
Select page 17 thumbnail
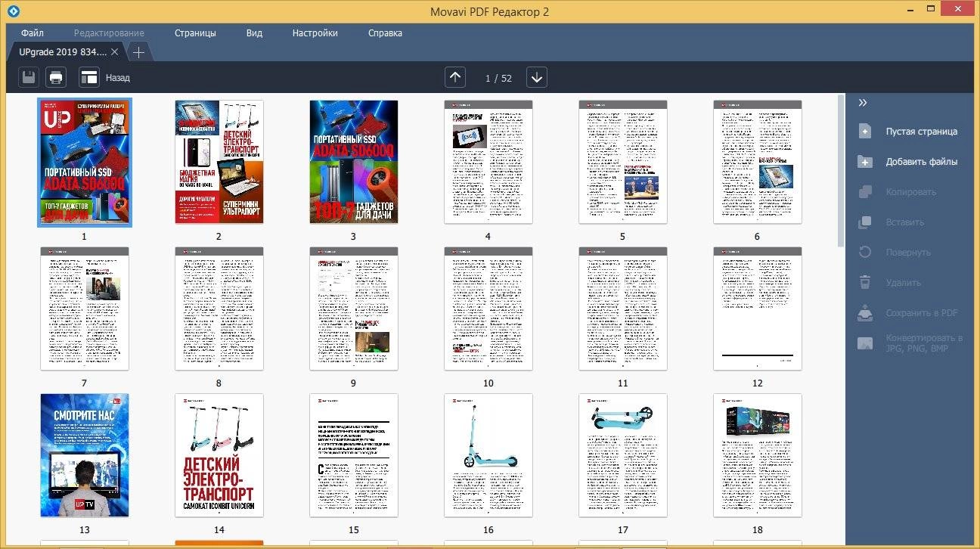[x=622, y=455]
